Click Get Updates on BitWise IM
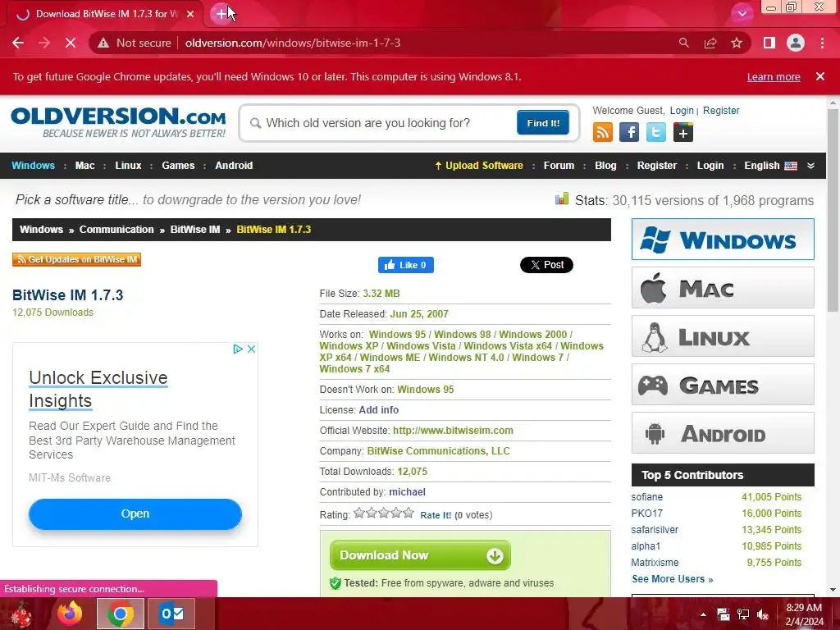 tap(76, 259)
